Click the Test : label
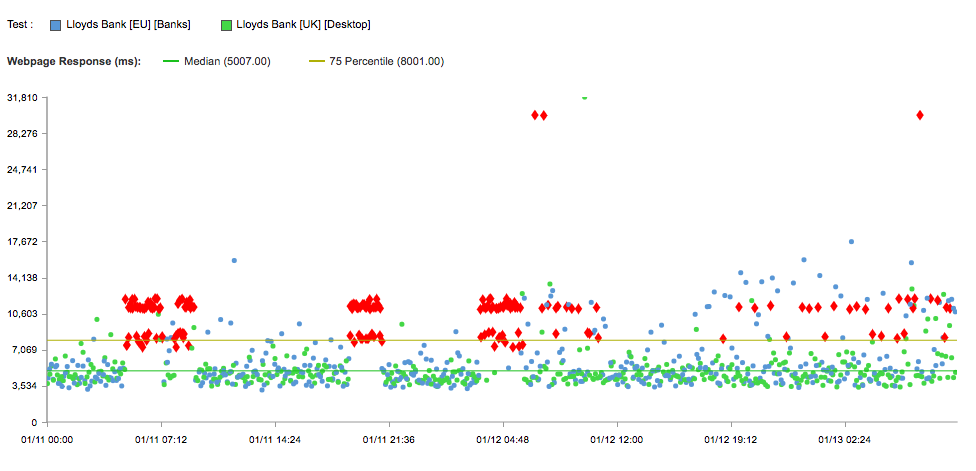This screenshot has width=976, height=471. (x=20, y=25)
